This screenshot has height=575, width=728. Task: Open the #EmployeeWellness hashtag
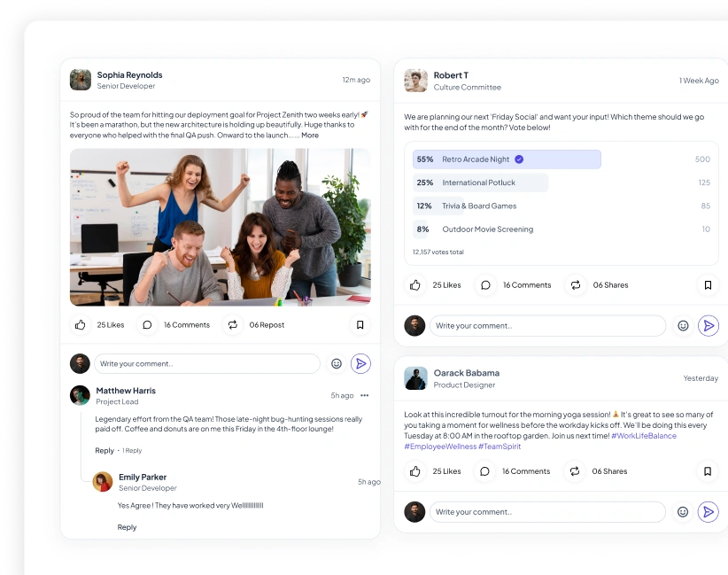[440, 447]
